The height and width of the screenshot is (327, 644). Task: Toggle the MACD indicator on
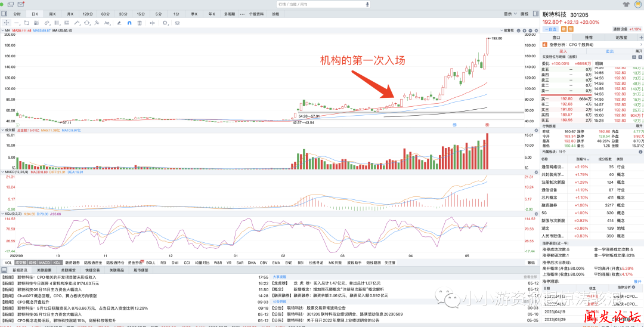click(x=45, y=263)
